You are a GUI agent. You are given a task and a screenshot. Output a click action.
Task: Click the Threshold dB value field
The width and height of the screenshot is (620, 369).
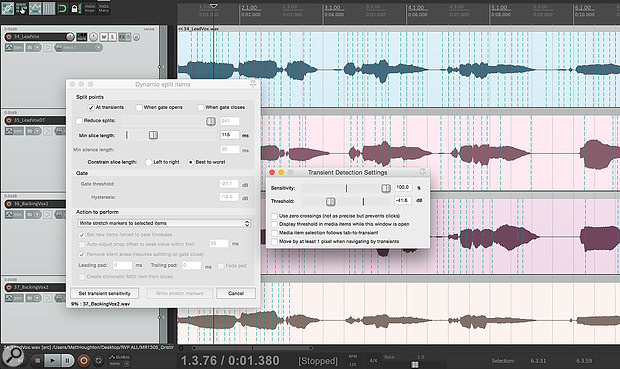pos(403,201)
